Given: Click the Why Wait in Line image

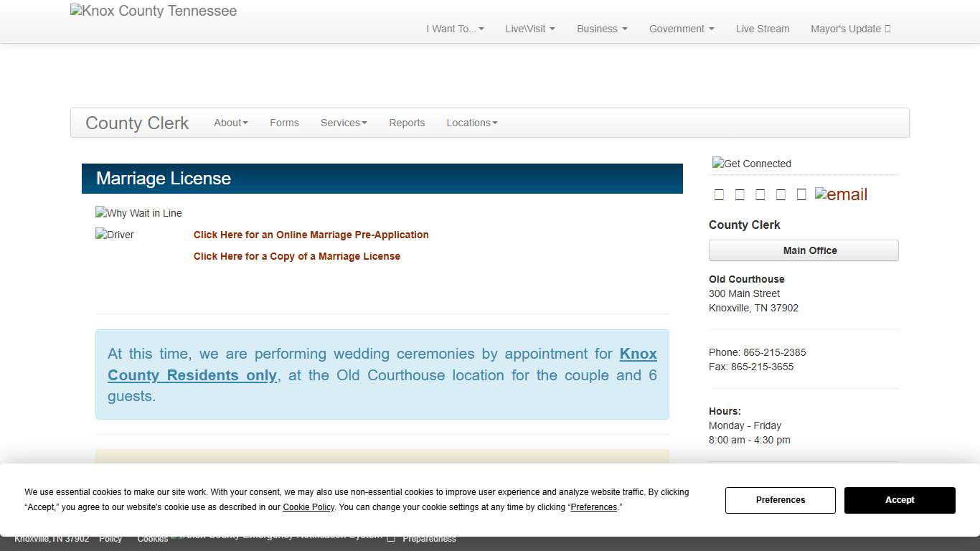Looking at the screenshot, I should pos(138,212).
